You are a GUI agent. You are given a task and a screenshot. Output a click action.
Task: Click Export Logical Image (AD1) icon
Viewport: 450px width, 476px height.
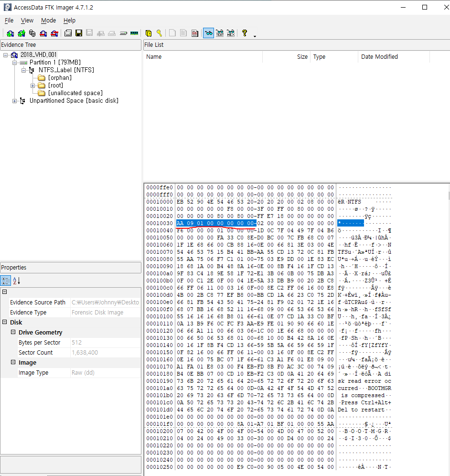(89, 33)
